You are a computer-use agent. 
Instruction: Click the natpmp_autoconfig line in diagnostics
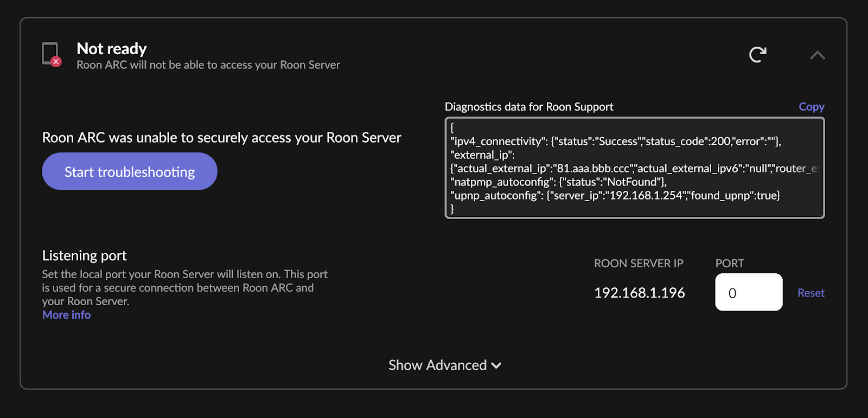[x=558, y=182]
